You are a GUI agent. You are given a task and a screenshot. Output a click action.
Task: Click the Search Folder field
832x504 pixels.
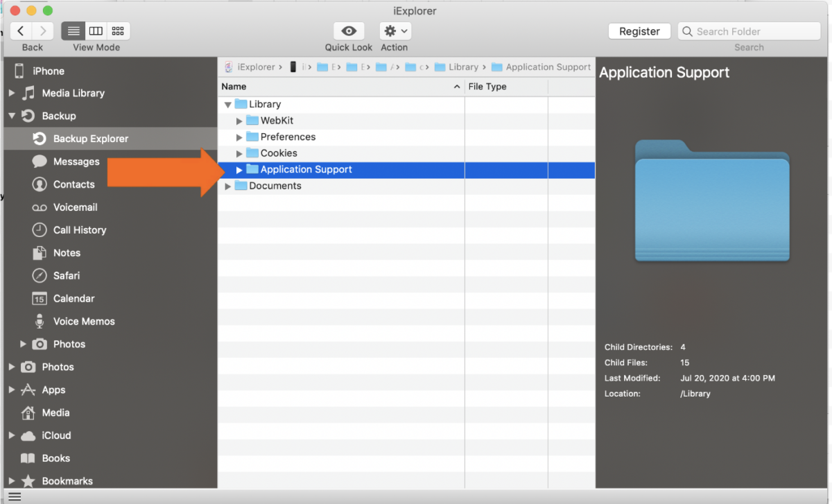pyautogui.click(x=749, y=31)
